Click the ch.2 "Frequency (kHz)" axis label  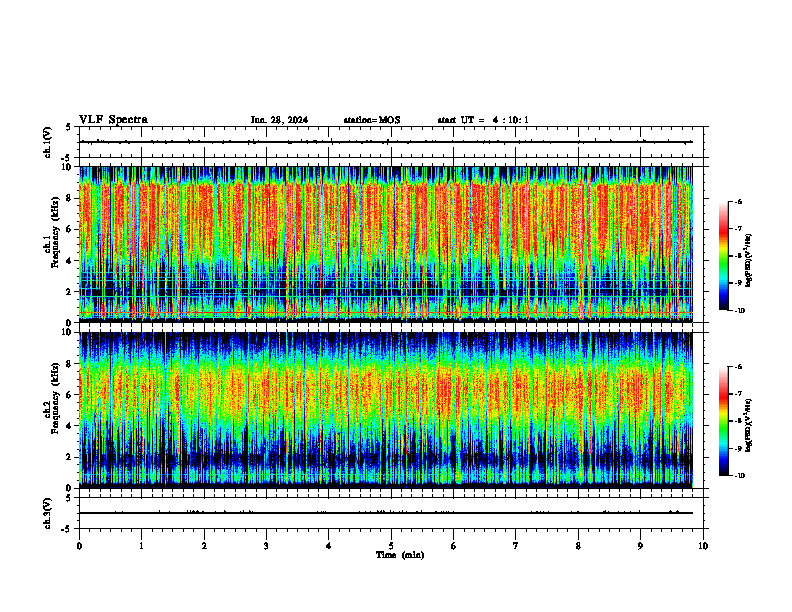tap(55, 397)
